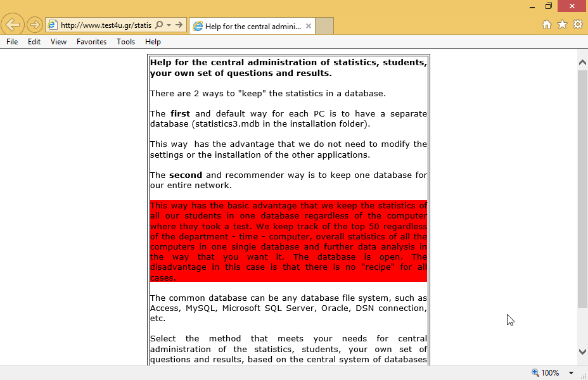This screenshot has width=588, height=380.
Task: Click the Go arrow in the address bar
Action: coord(179,25)
